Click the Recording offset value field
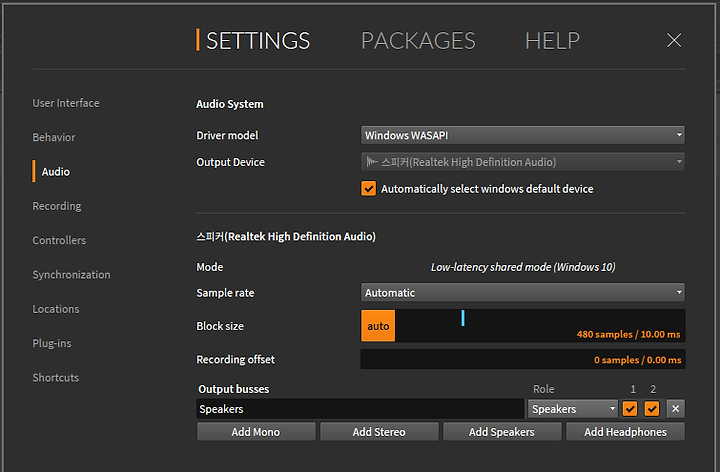The image size is (720, 472). (x=523, y=360)
